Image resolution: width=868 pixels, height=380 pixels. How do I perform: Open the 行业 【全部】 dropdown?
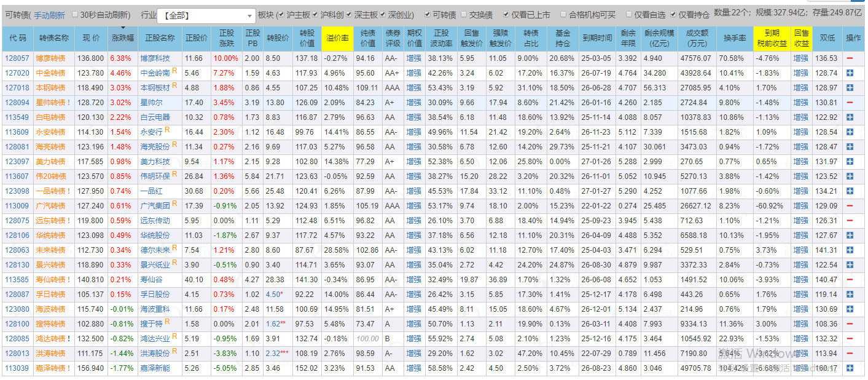point(206,16)
